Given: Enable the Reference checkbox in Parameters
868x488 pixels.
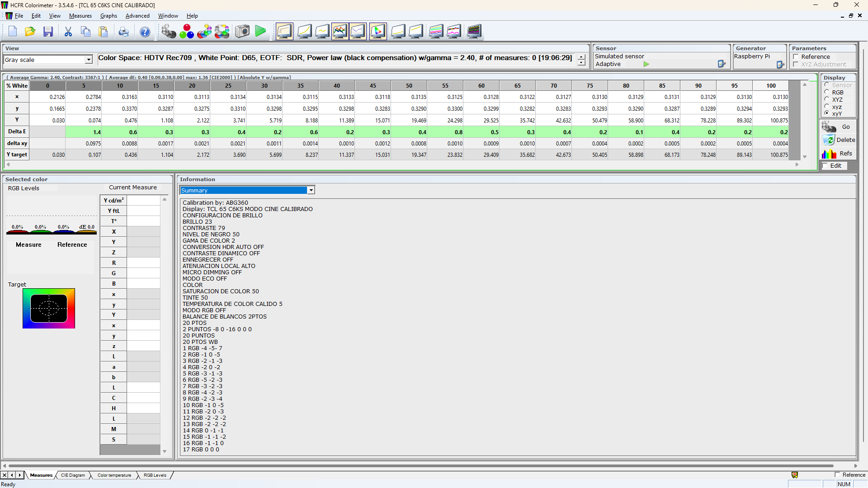Looking at the screenshot, I should coord(796,57).
